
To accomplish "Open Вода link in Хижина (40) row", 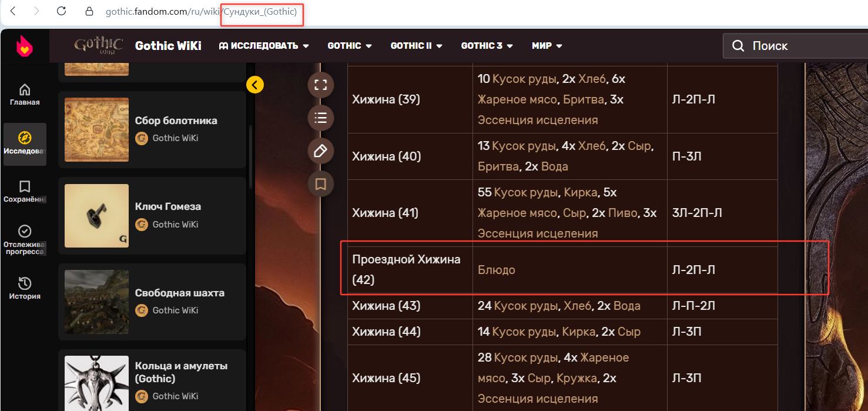I will (x=554, y=166).
